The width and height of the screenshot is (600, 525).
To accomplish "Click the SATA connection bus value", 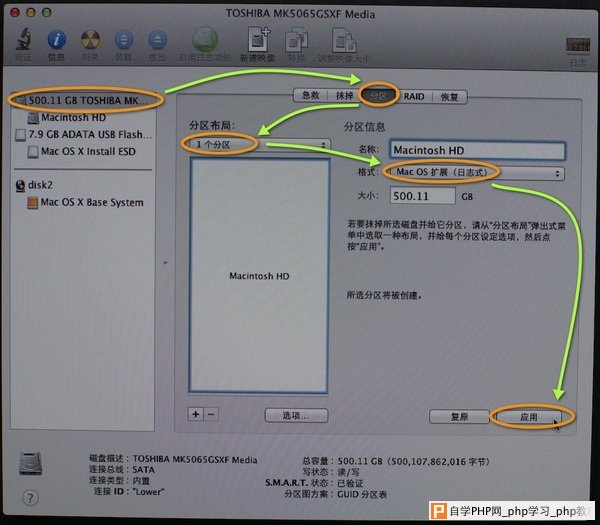I will point(143,470).
